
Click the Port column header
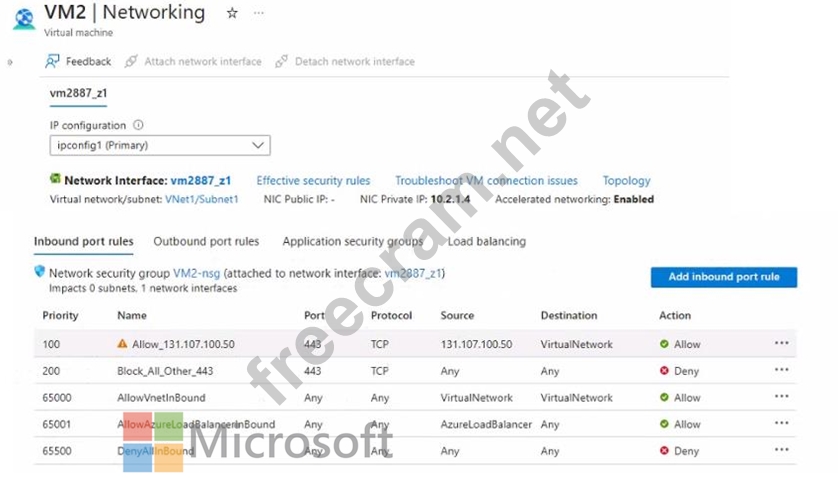point(314,315)
